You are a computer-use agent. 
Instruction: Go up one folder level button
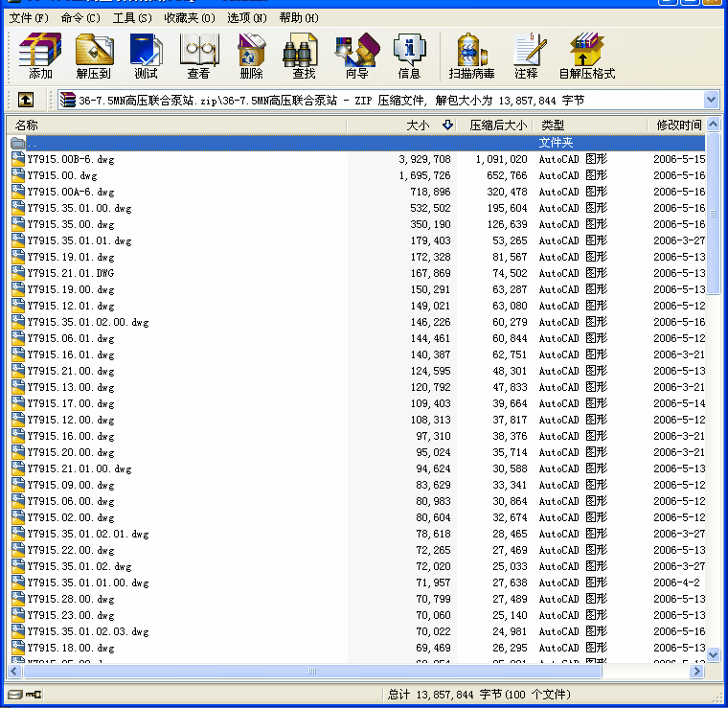click(x=26, y=100)
